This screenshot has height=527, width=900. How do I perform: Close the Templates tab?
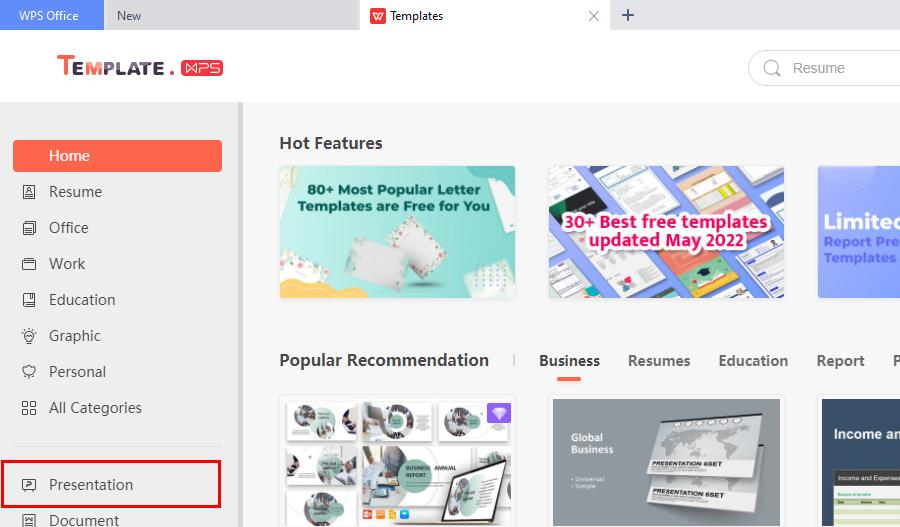pos(594,16)
